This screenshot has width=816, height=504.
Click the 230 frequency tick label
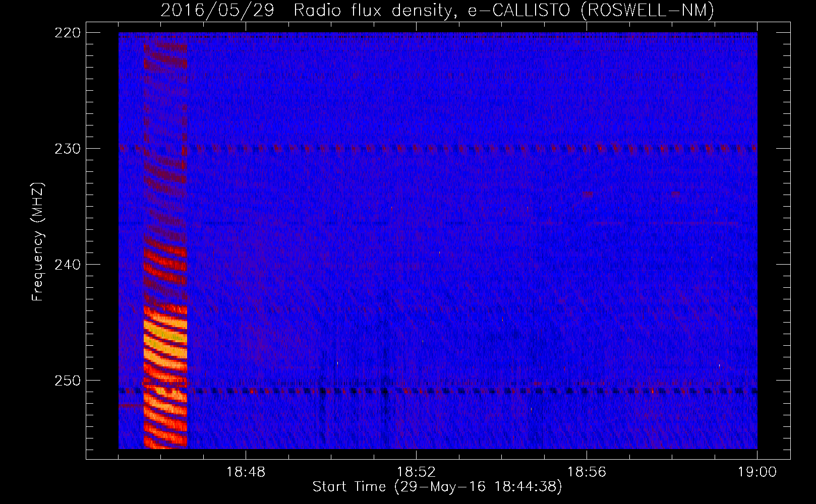pos(67,149)
